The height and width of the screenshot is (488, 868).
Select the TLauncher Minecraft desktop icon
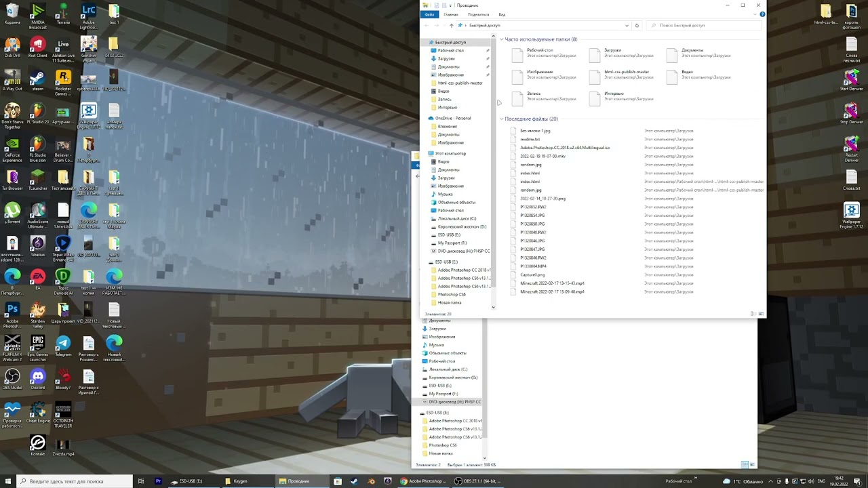(x=38, y=181)
